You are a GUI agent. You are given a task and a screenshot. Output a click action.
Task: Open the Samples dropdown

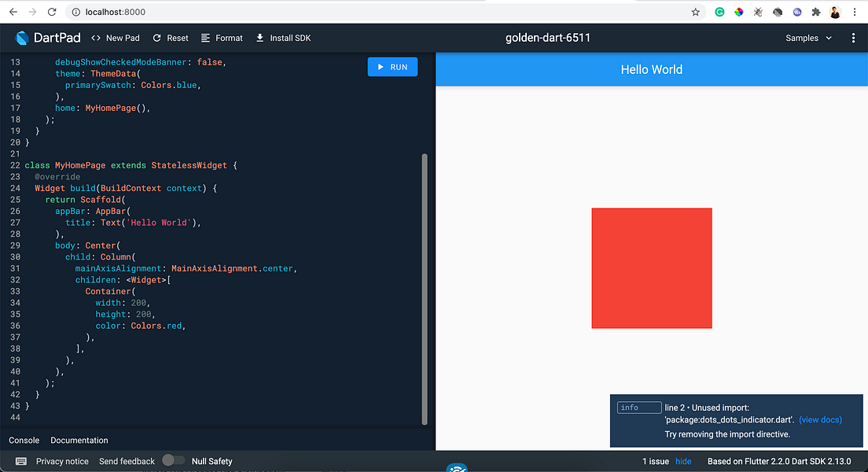point(807,37)
